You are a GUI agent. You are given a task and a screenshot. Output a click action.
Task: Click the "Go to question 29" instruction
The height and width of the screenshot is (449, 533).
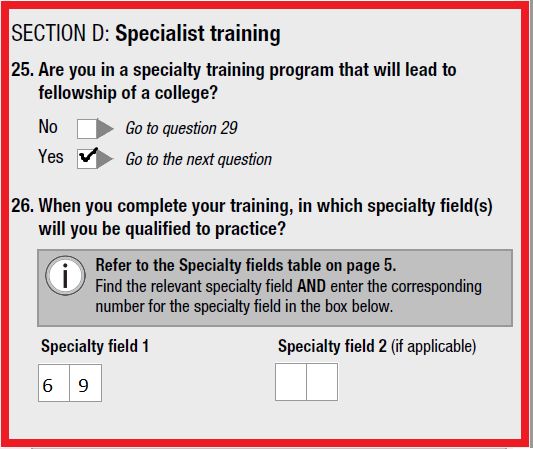point(181,128)
